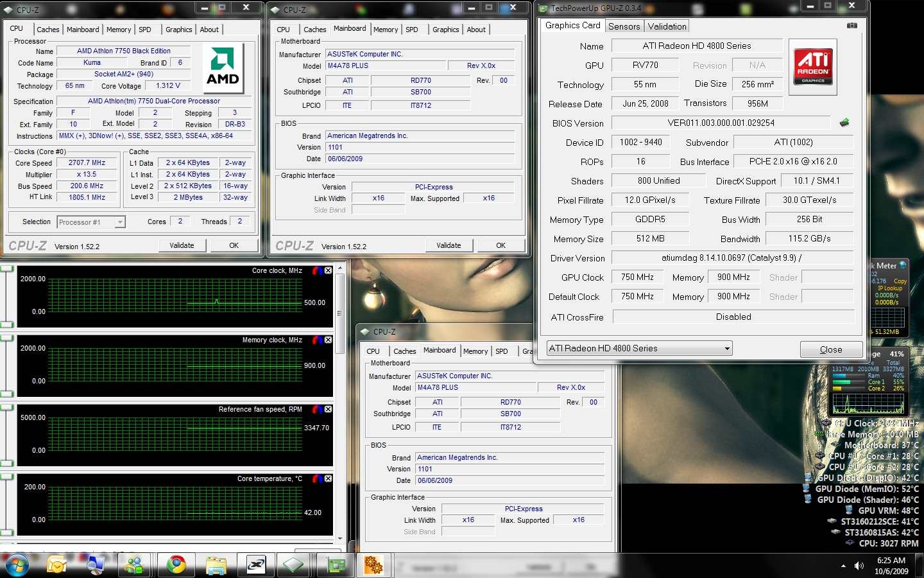Click the Network Meter gadget globe icon
This screenshot has width=924, height=578.
tap(903, 265)
